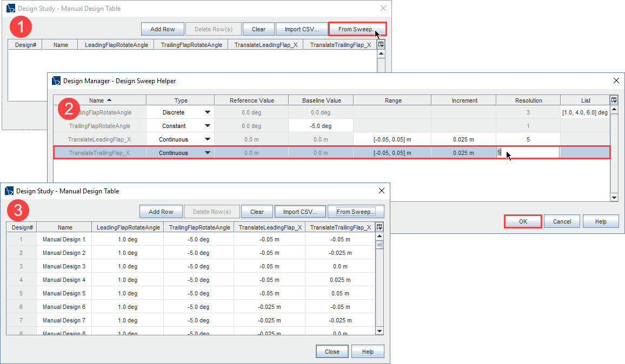Click the From Sweep button in top dialog

[357, 29]
